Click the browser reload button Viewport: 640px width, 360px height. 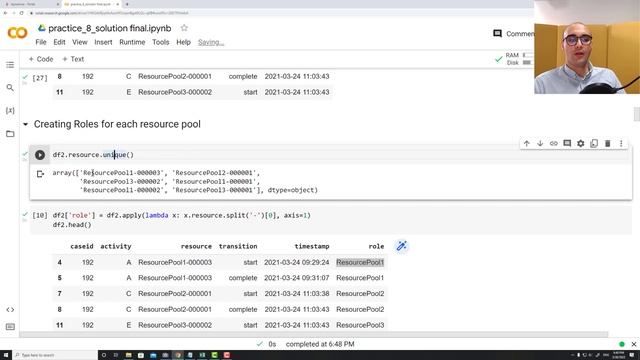(x=22, y=13)
